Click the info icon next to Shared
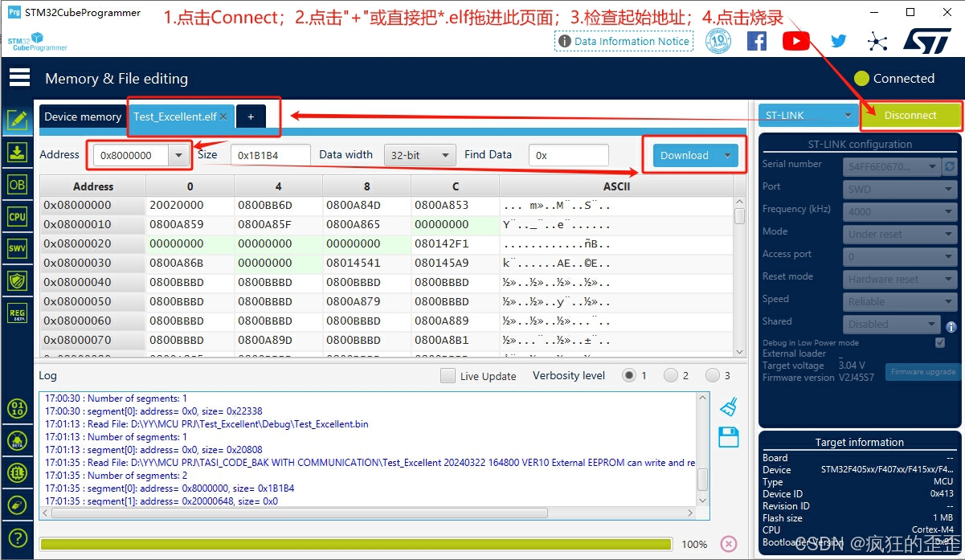Screen dimensions: 965x560 click(x=951, y=327)
